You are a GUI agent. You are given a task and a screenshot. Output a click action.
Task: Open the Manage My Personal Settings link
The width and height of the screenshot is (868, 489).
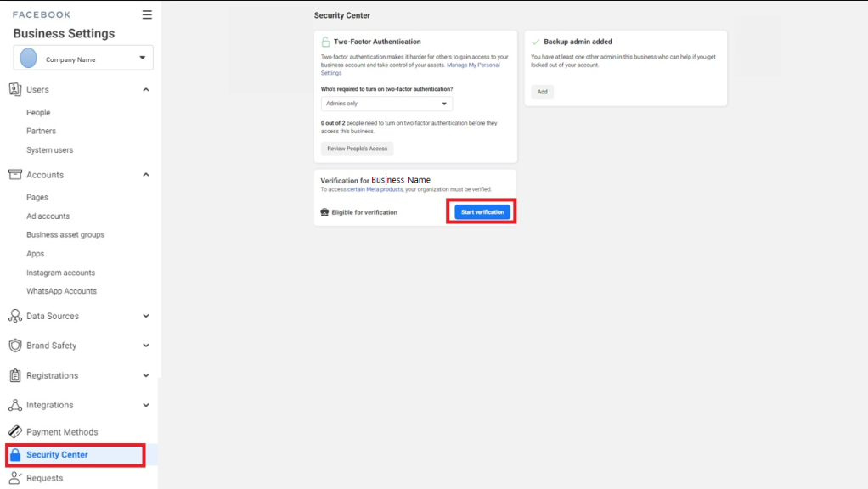[473, 65]
